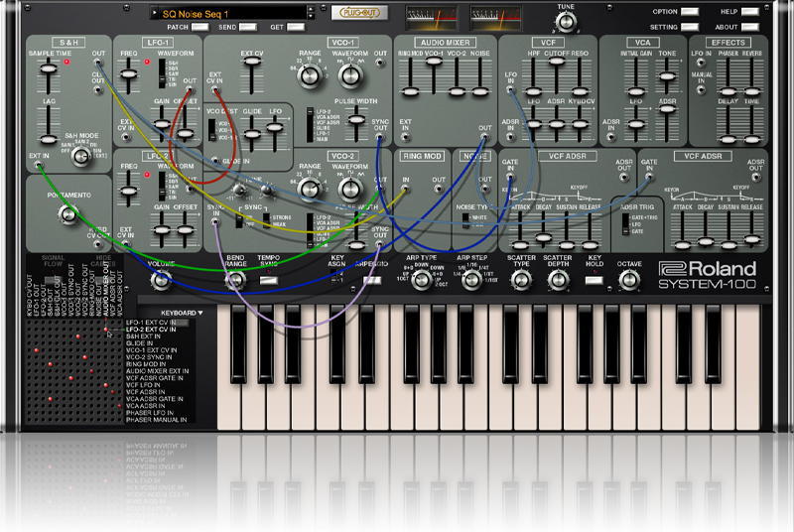Click the VOLUME knob

point(161,280)
